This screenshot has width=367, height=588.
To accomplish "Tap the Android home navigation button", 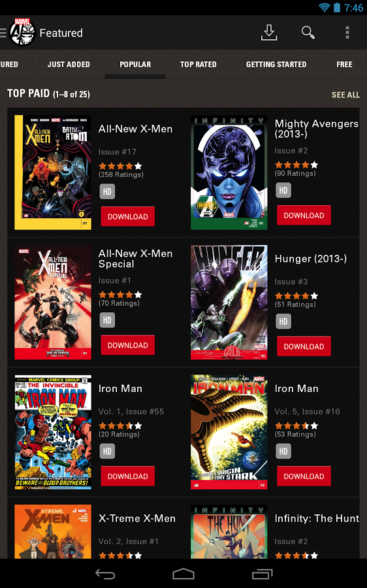I will [183, 574].
